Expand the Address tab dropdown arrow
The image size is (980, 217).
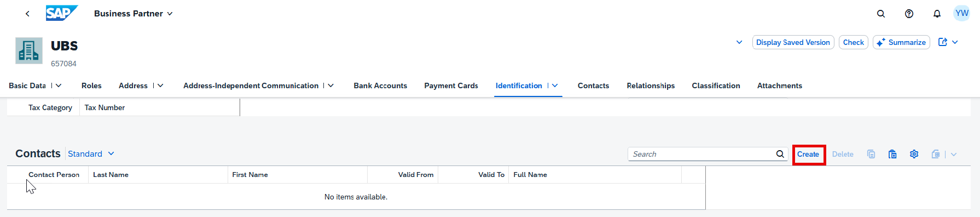160,85
